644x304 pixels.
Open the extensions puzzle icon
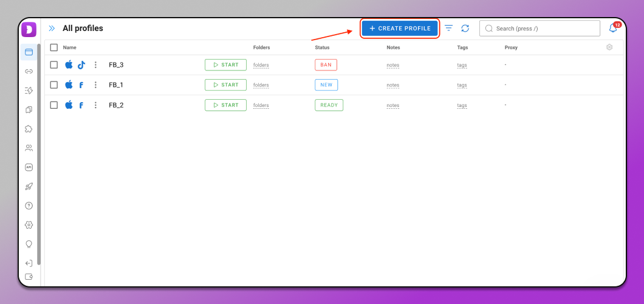tap(29, 129)
